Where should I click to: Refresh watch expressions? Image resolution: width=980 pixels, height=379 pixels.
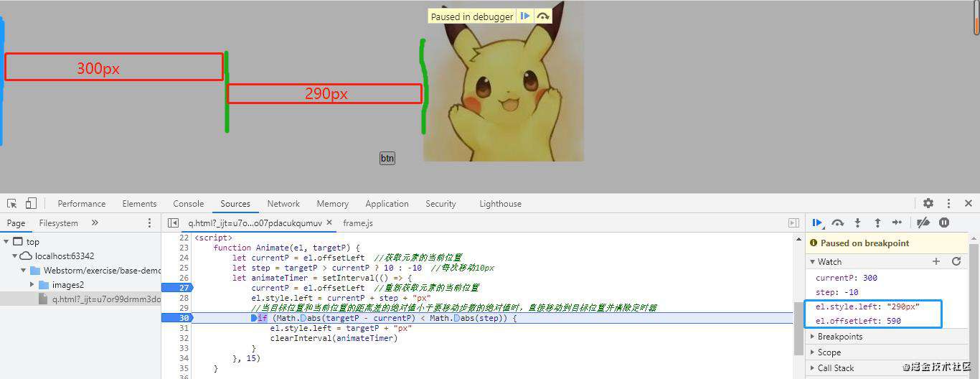pyautogui.click(x=956, y=262)
